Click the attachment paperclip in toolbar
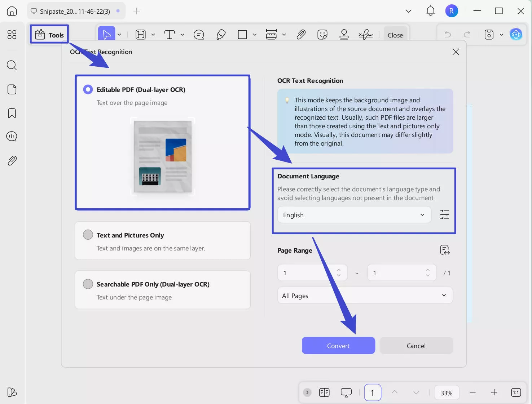This screenshot has height=404, width=532. (x=301, y=35)
